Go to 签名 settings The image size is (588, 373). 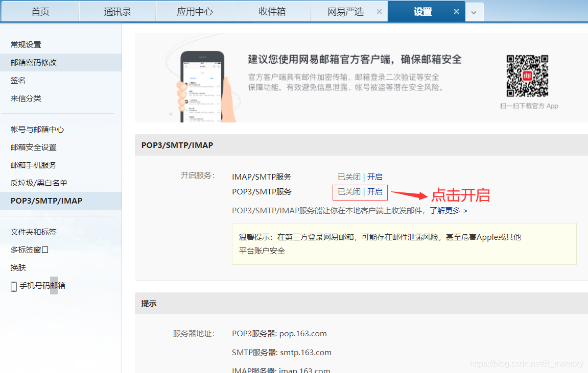(x=18, y=81)
